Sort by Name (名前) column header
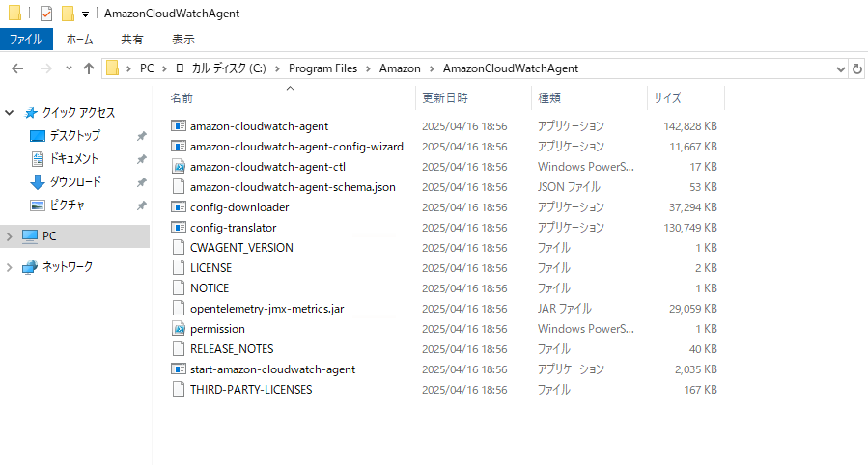The width and height of the screenshot is (868, 465). click(290, 97)
